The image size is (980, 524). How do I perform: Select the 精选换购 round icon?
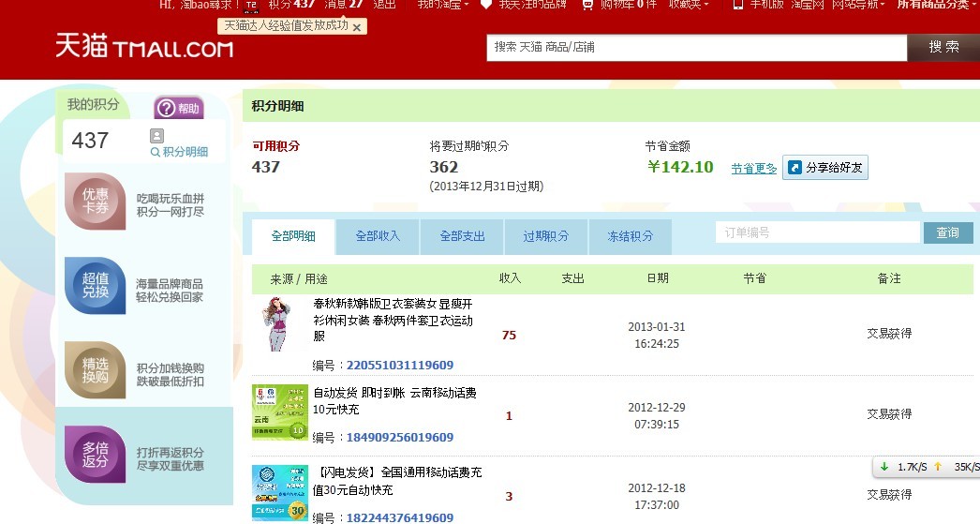(x=95, y=370)
